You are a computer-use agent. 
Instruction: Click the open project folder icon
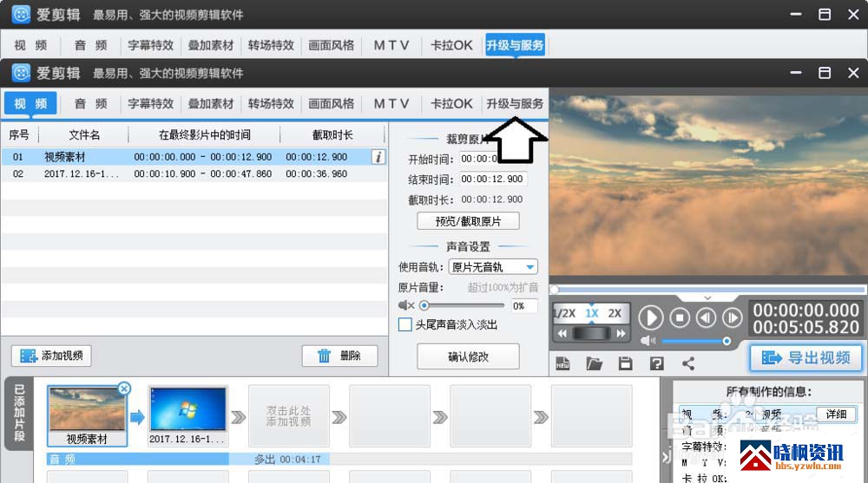[594, 363]
